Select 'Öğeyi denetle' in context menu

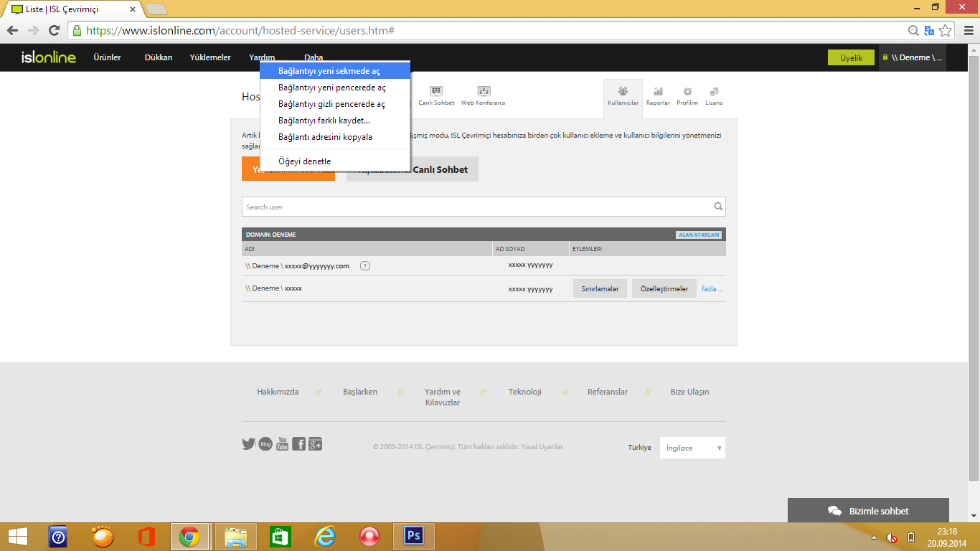click(x=335, y=161)
